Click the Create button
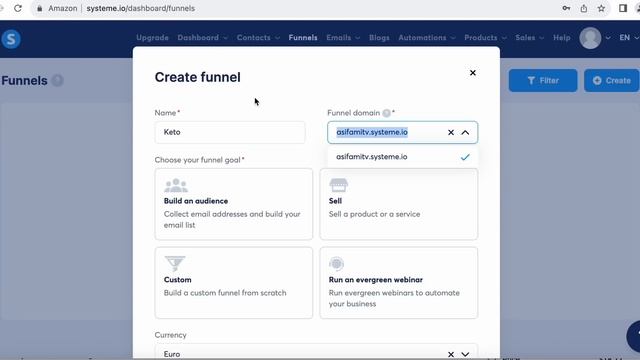This screenshot has height=360, width=640. tap(611, 80)
